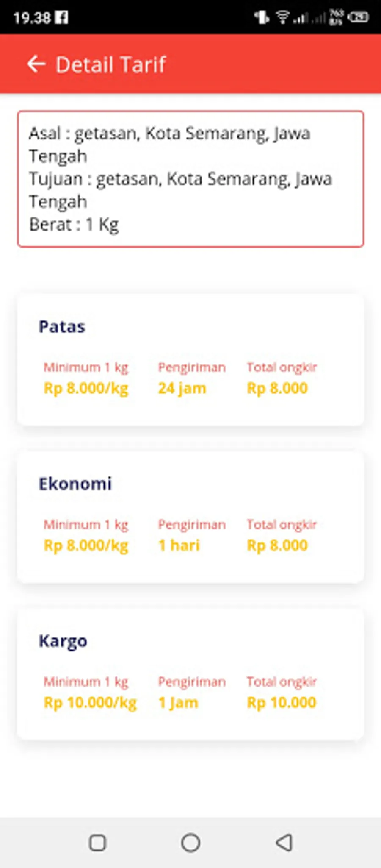Tap the battery indicator icon
Image resolution: width=381 pixels, height=868 pixels.
[x=358, y=17]
